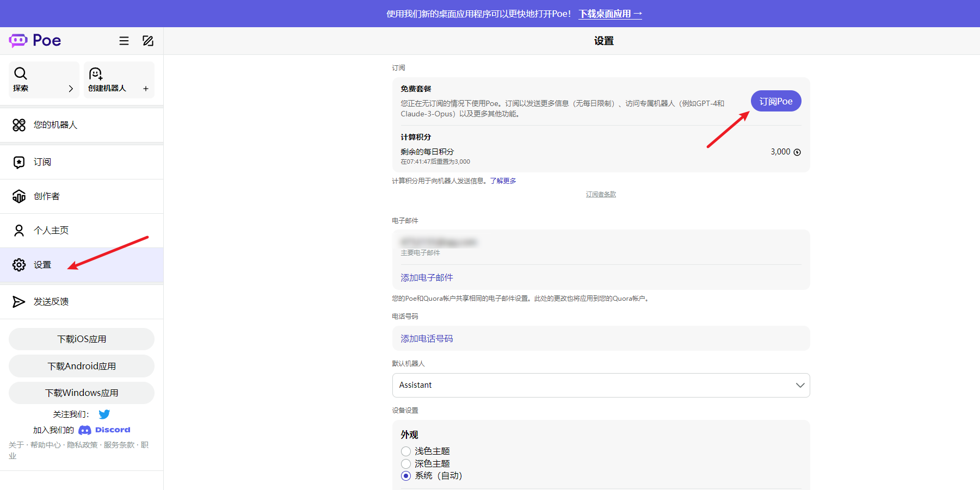Open the 订阅者条款 link
This screenshot has height=490, width=980.
[601, 194]
